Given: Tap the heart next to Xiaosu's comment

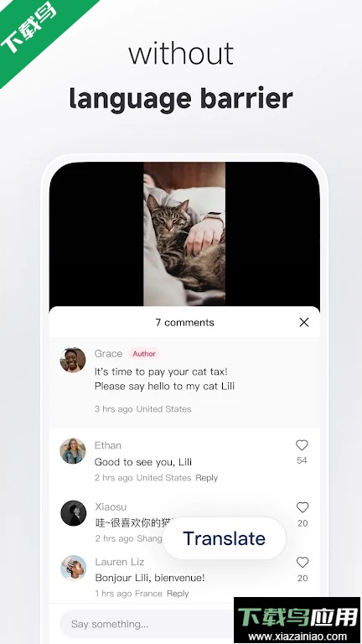Looking at the screenshot, I should 303,507.
